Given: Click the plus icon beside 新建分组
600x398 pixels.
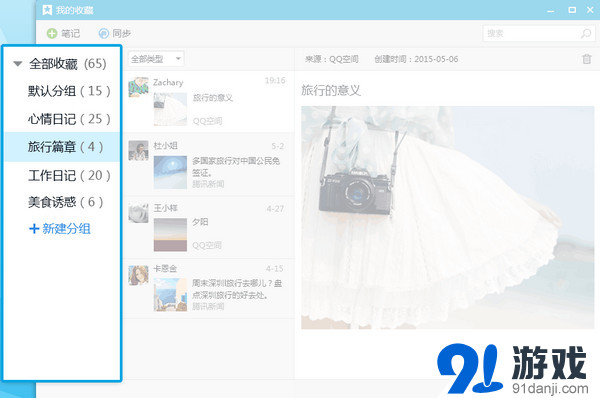Looking at the screenshot, I should [x=34, y=229].
